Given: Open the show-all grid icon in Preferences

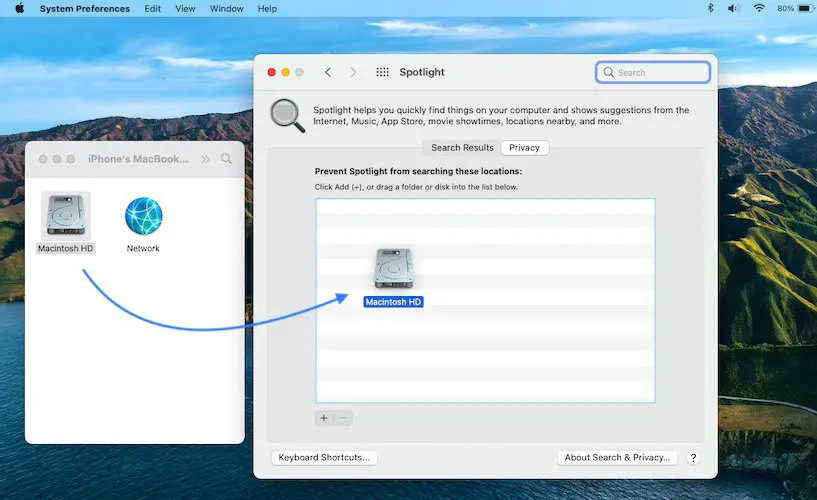Looking at the screenshot, I should (382, 72).
